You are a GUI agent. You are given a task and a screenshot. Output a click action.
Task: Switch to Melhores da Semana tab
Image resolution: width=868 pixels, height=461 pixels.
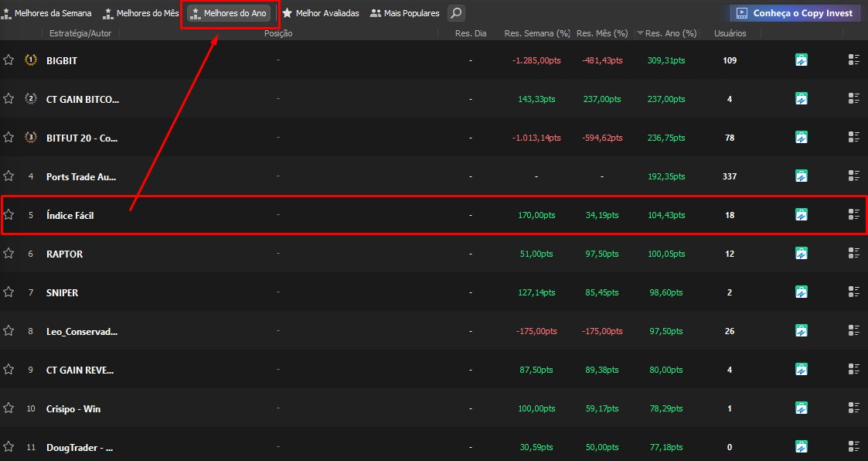tap(46, 12)
